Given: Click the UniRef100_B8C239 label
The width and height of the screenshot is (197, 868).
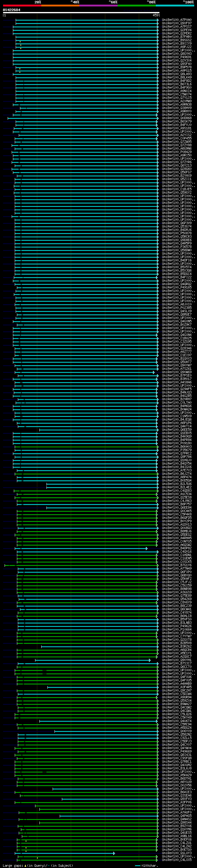Looking at the screenshot, I should [x=176, y=606].
